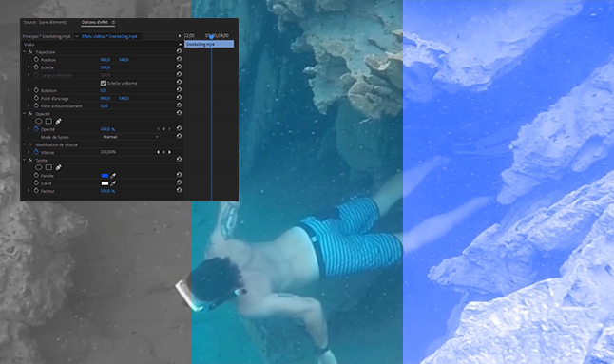Open the Claire white color swatch

[x=105, y=183]
